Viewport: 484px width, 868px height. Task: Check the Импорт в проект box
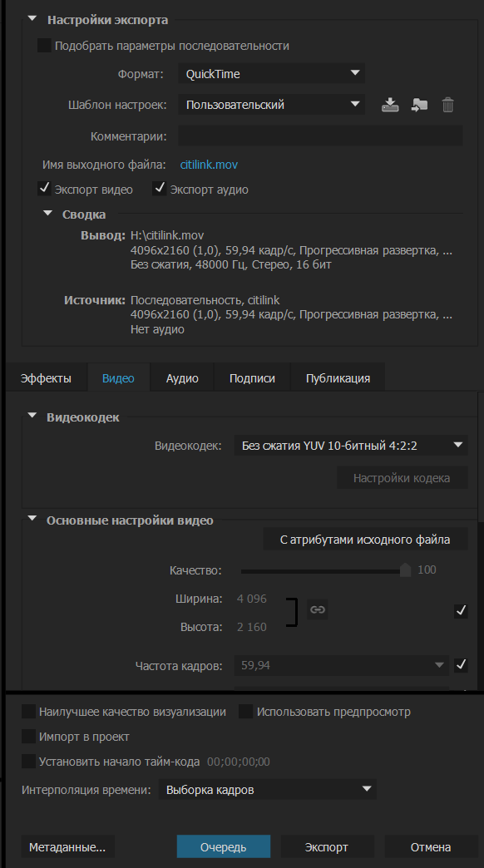28,737
